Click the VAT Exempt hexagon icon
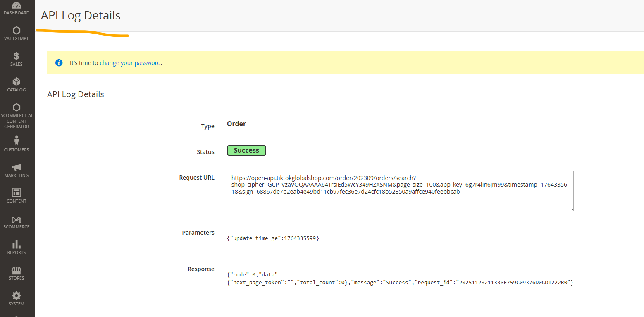 coord(17,31)
